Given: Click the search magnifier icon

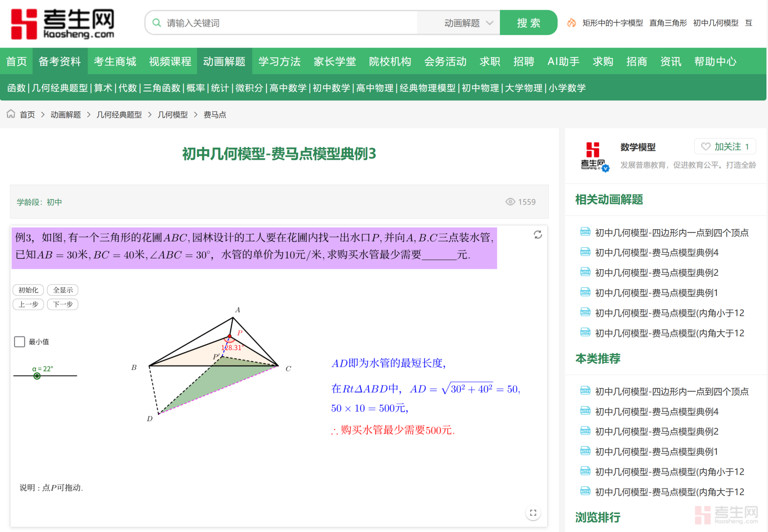Looking at the screenshot, I should pos(157,23).
